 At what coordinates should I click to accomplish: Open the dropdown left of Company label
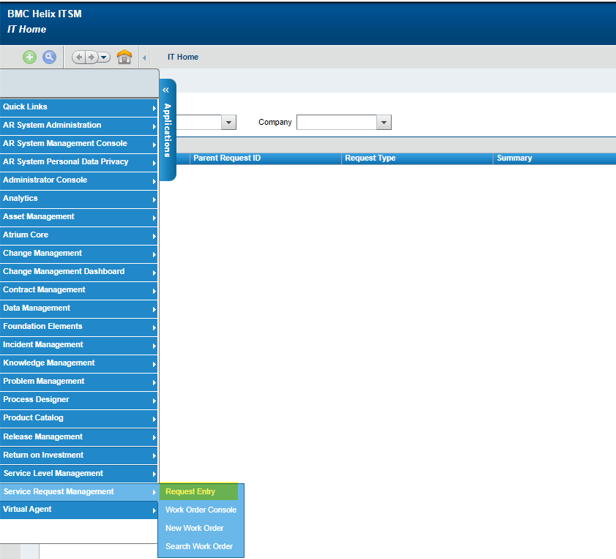pos(229,122)
